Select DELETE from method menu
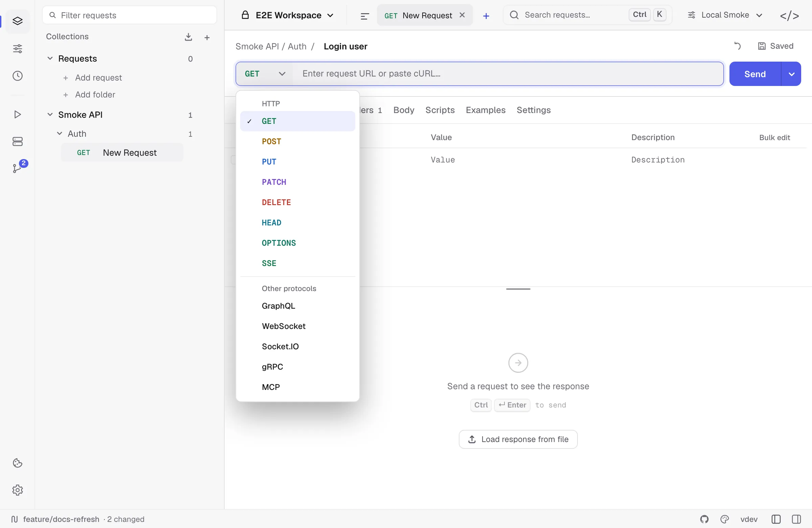 point(297,202)
